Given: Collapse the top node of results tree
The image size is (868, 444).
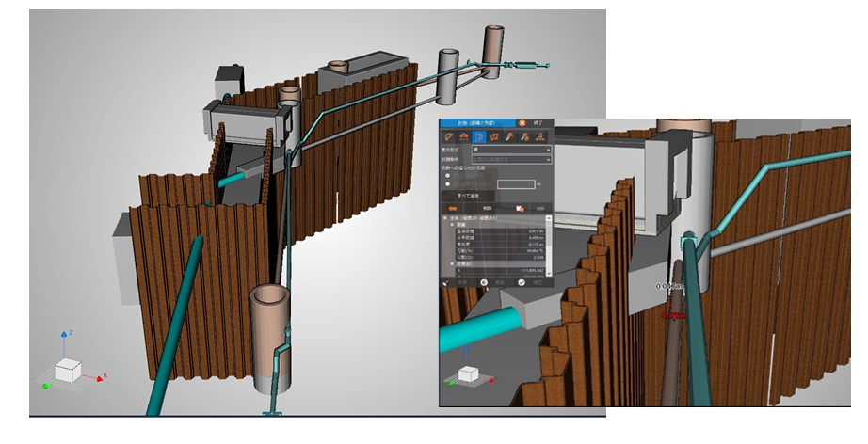Looking at the screenshot, I should pos(444,218).
